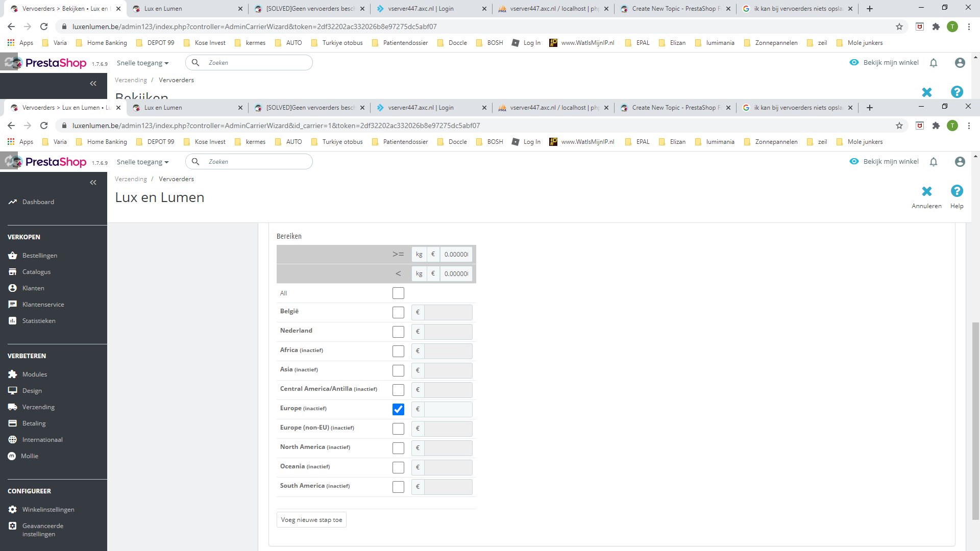Switch to the vserver447.axc.nl Login tab
The image size is (980, 551).
[x=421, y=108]
